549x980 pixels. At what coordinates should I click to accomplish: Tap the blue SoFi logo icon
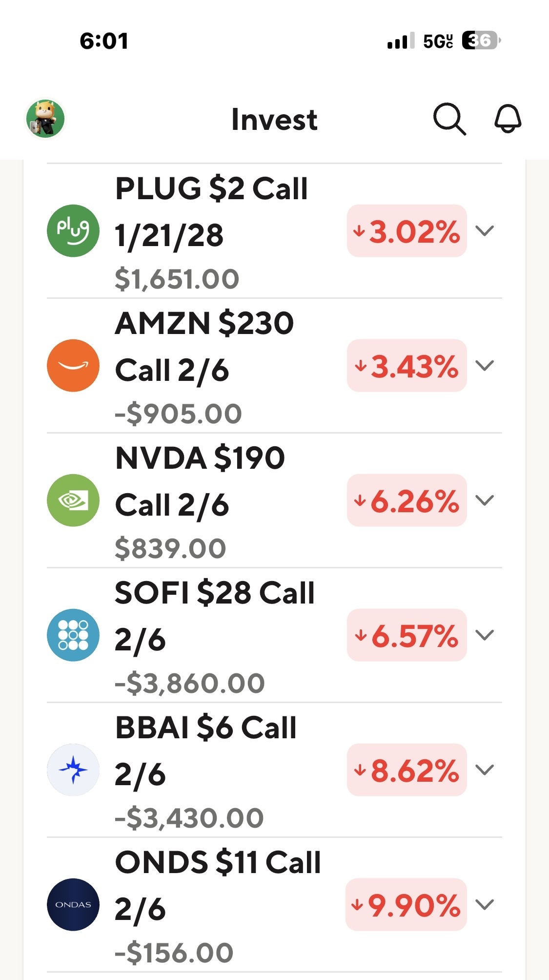[73, 635]
